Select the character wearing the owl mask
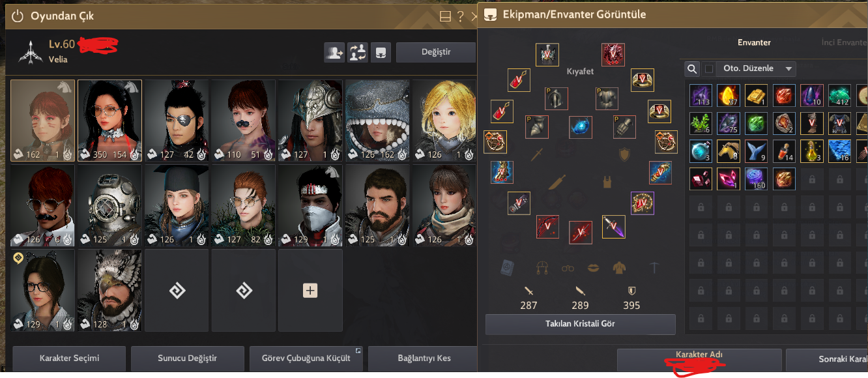 click(109, 290)
